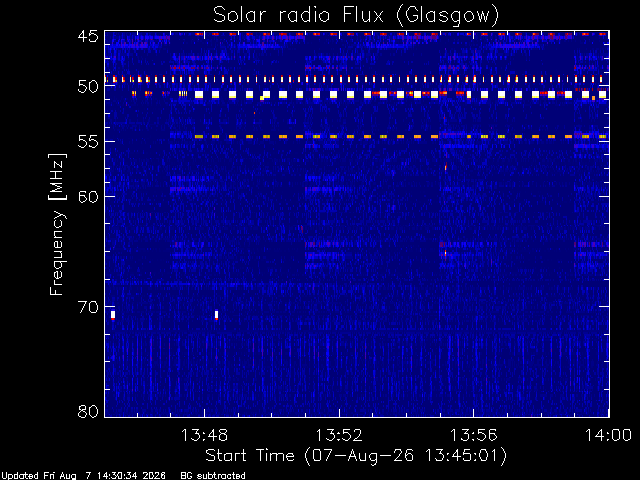Click the 70 frequency axis label

coord(88,307)
